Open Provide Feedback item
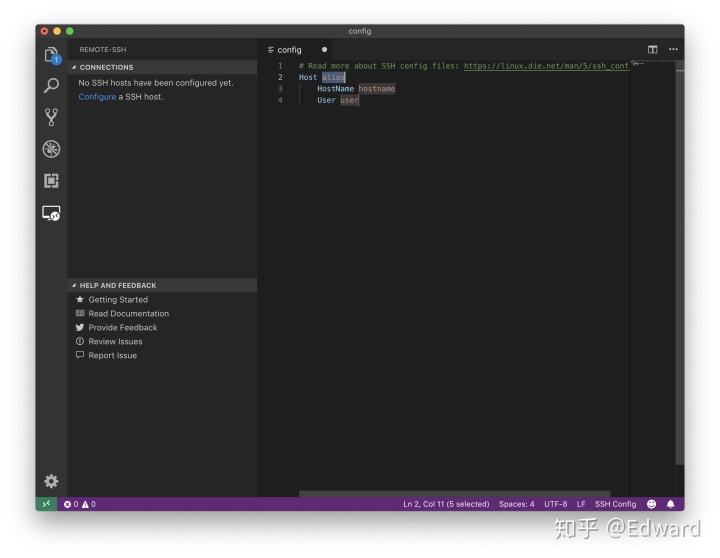Screen dimensions: 720x558 click(x=123, y=327)
